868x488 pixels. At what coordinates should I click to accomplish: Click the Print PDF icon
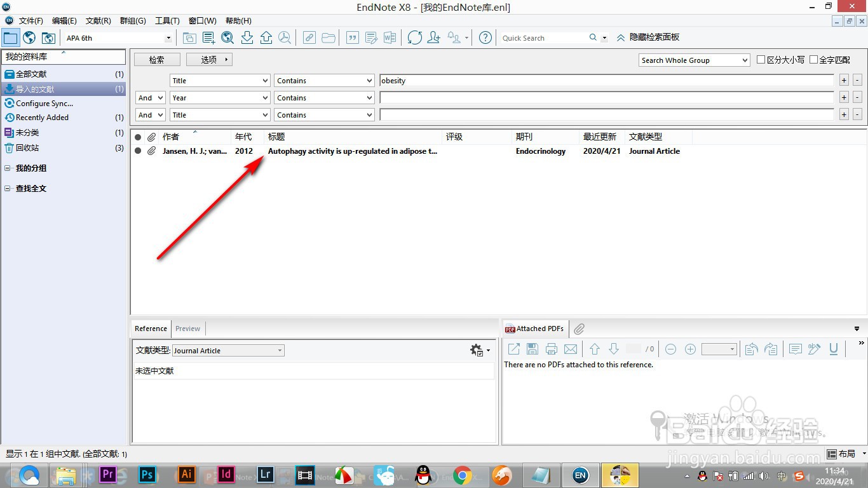552,349
